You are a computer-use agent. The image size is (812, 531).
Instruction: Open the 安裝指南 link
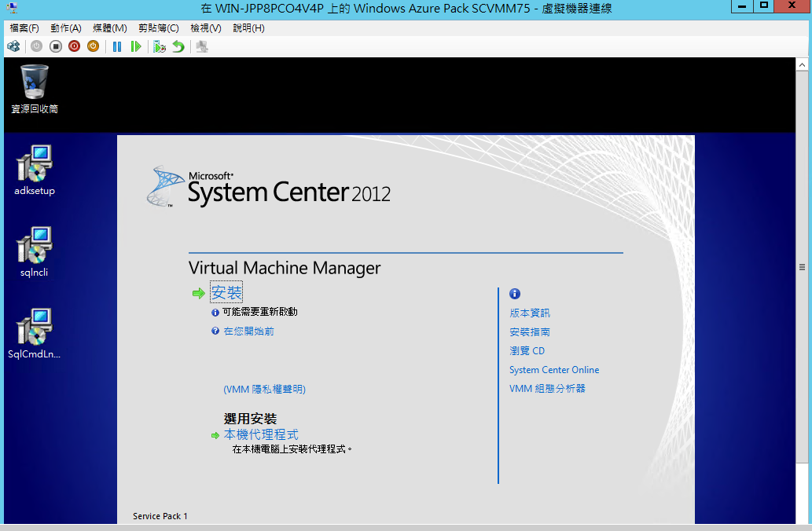530,332
